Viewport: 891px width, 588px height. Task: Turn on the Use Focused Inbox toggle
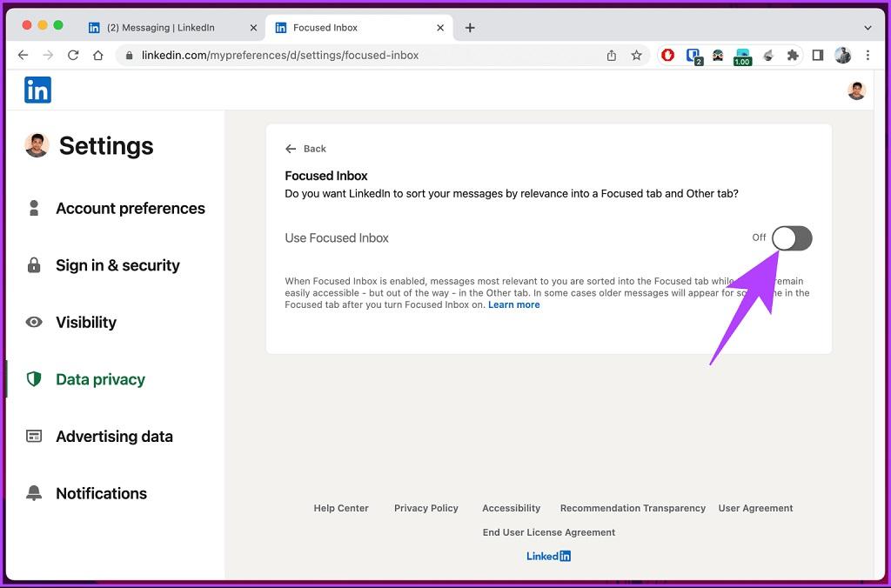point(792,238)
